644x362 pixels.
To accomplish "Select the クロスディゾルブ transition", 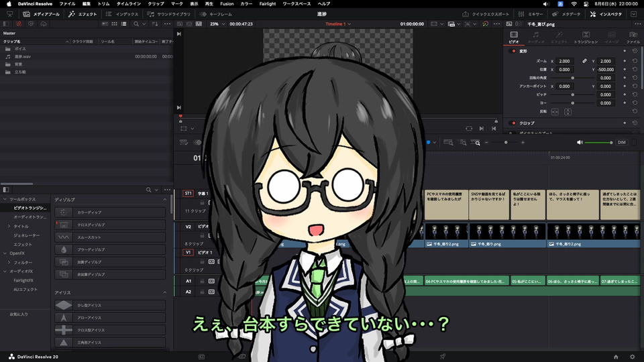I will tap(110, 225).
